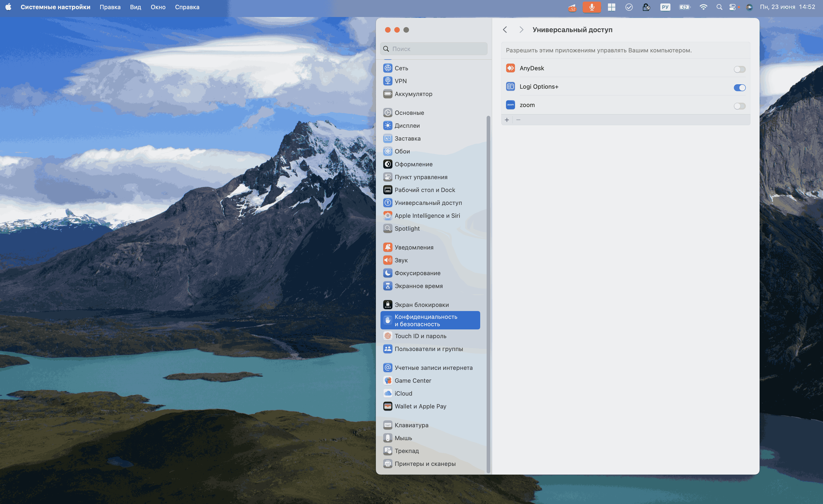Open Клавиатура settings
This screenshot has height=504, width=823.
pyautogui.click(x=430, y=425)
